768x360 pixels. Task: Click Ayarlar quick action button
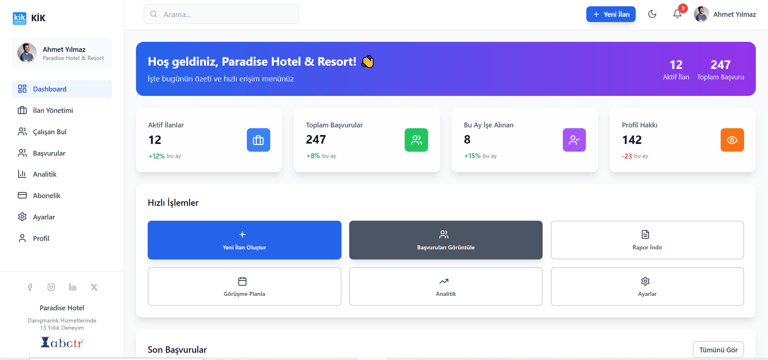tap(647, 287)
